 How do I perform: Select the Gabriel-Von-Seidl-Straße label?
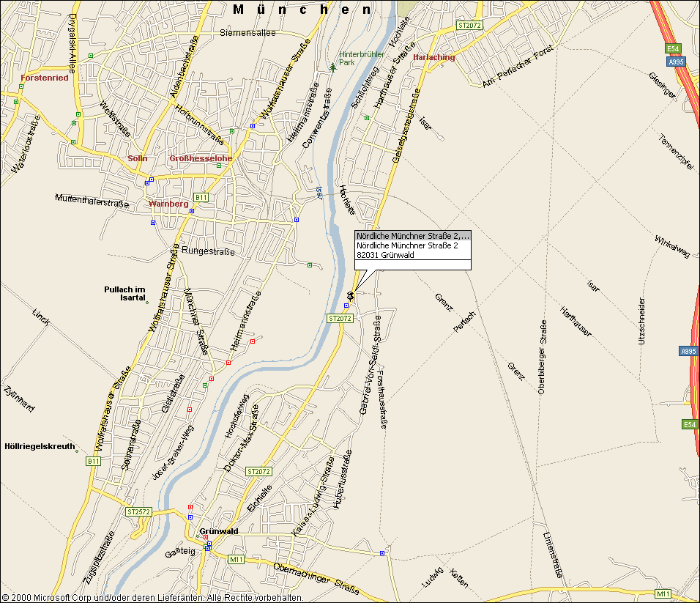[371, 365]
